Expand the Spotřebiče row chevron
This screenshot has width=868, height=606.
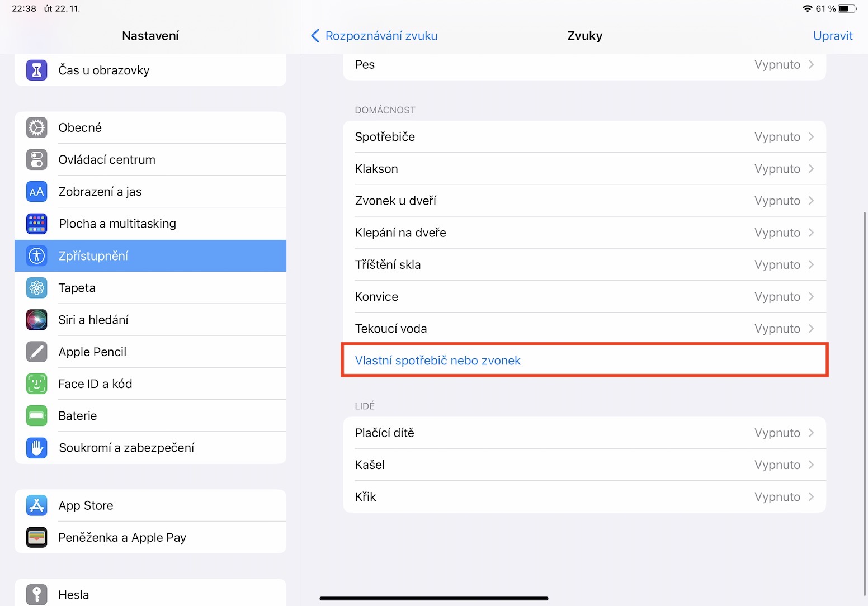tap(811, 137)
